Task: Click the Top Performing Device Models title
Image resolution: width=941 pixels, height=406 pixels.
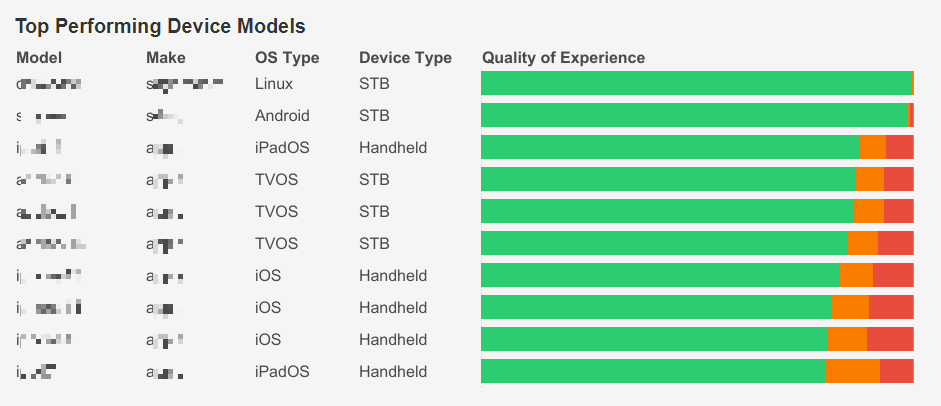Action: [x=160, y=26]
